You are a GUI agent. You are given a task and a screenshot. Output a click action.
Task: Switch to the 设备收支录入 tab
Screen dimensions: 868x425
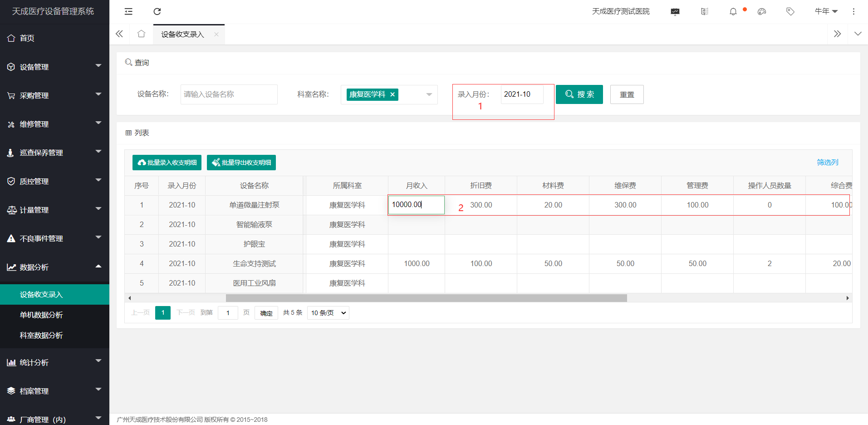183,35
